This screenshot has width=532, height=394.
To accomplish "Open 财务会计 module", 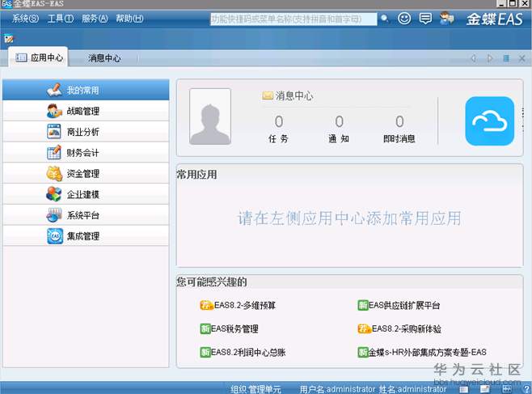I will tap(86, 153).
